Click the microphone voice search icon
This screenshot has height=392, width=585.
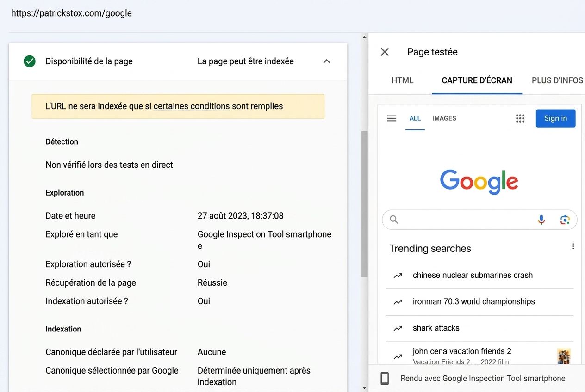click(541, 220)
